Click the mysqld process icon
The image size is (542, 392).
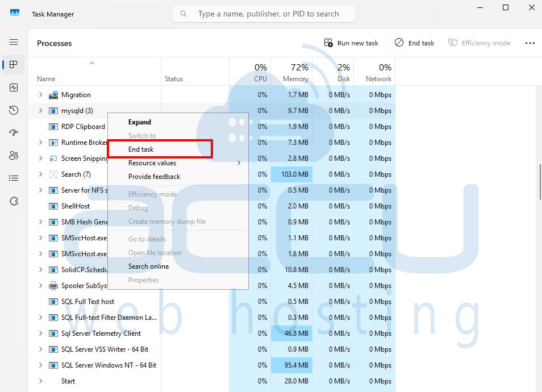pos(53,111)
